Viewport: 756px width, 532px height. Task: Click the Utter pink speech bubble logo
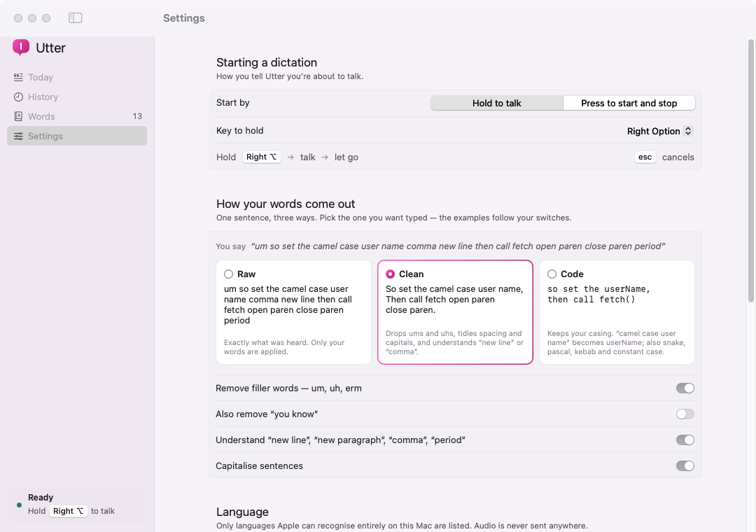click(x=21, y=48)
